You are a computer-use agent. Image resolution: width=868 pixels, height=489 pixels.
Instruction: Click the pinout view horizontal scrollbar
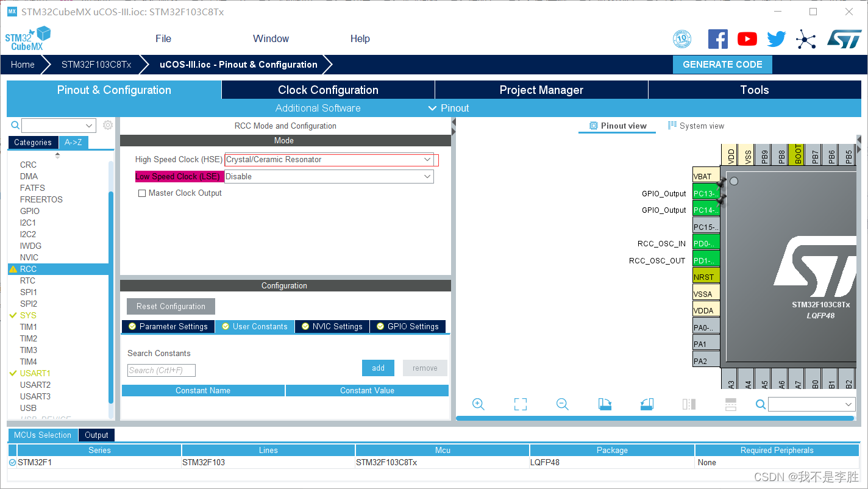pyautogui.click(x=655, y=418)
